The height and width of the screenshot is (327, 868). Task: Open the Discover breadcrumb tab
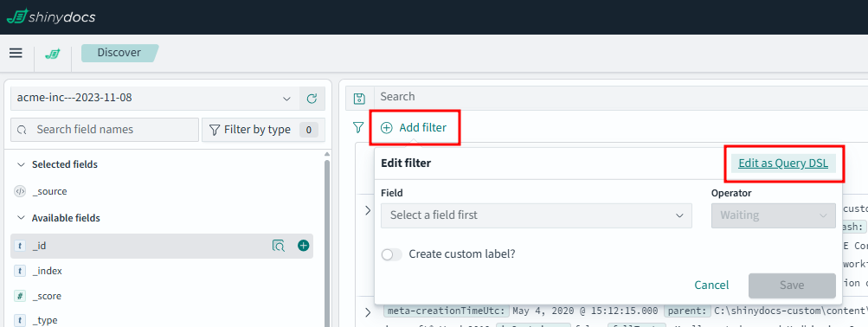coord(119,53)
